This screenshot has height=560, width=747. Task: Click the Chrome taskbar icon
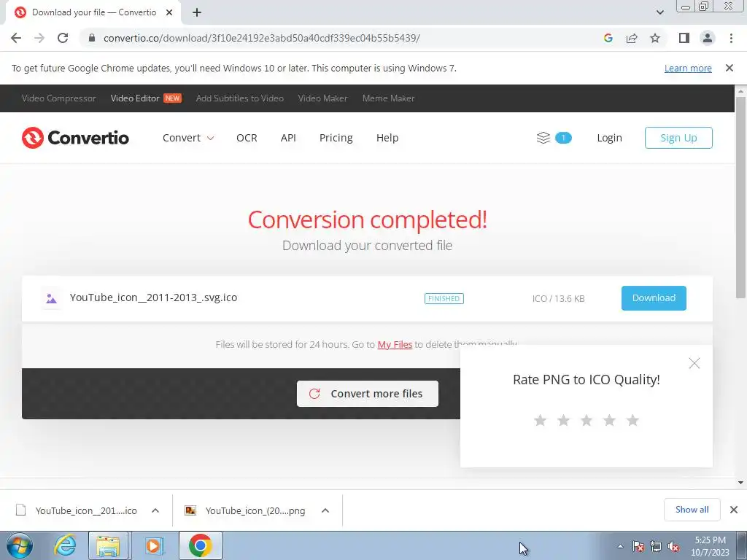point(200,545)
